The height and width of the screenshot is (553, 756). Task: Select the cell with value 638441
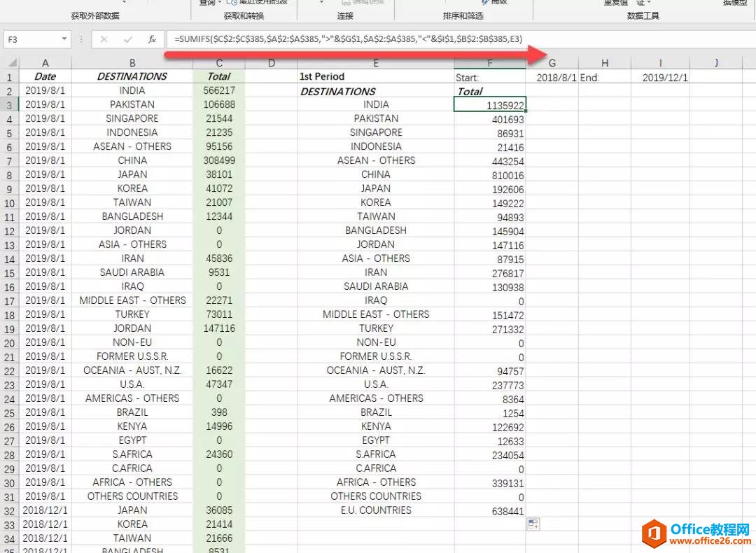pyautogui.click(x=490, y=511)
